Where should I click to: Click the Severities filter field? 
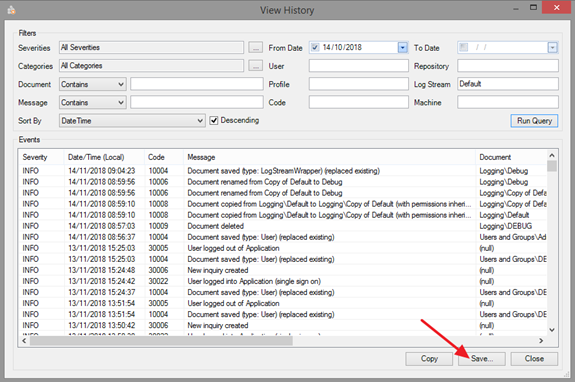pyautogui.click(x=151, y=47)
